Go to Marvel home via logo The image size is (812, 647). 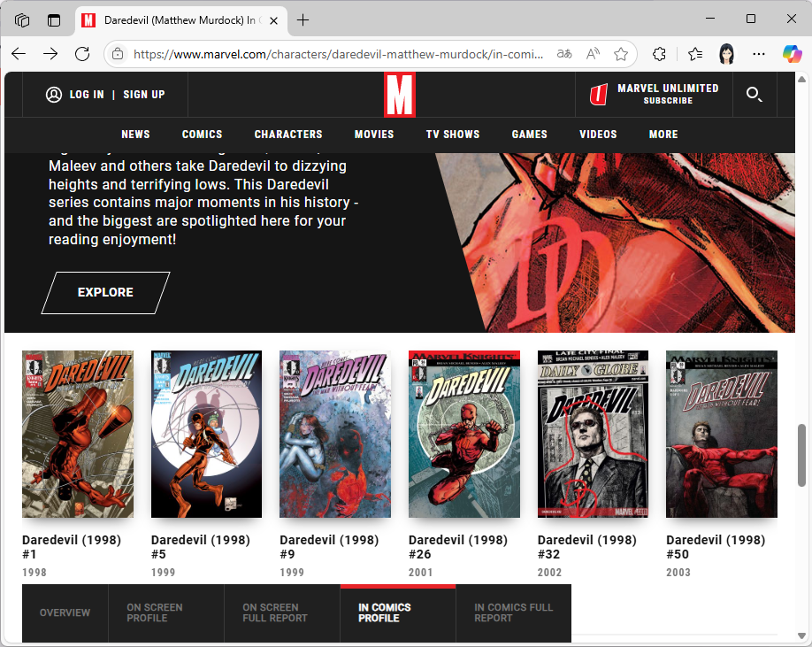pyautogui.click(x=400, y=95)
